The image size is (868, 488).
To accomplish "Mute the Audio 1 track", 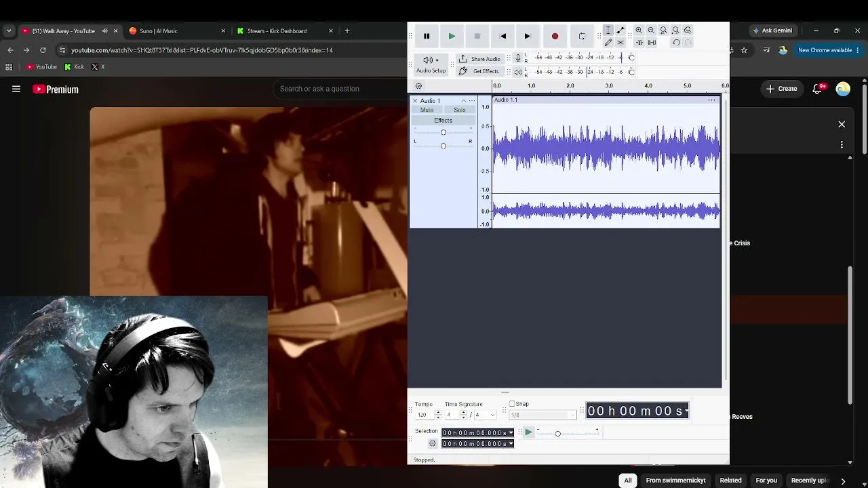I will pos(427,110).
